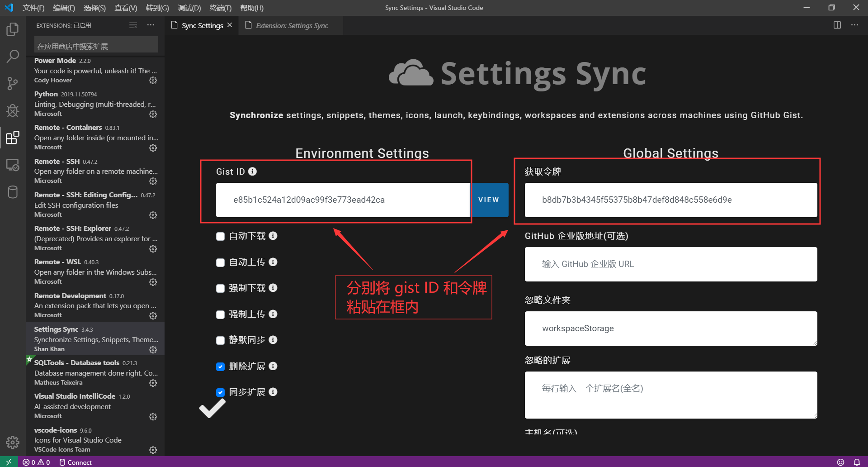Select the Settings Sync extension entry
This screenshot has height=467, width=868.
95,339
